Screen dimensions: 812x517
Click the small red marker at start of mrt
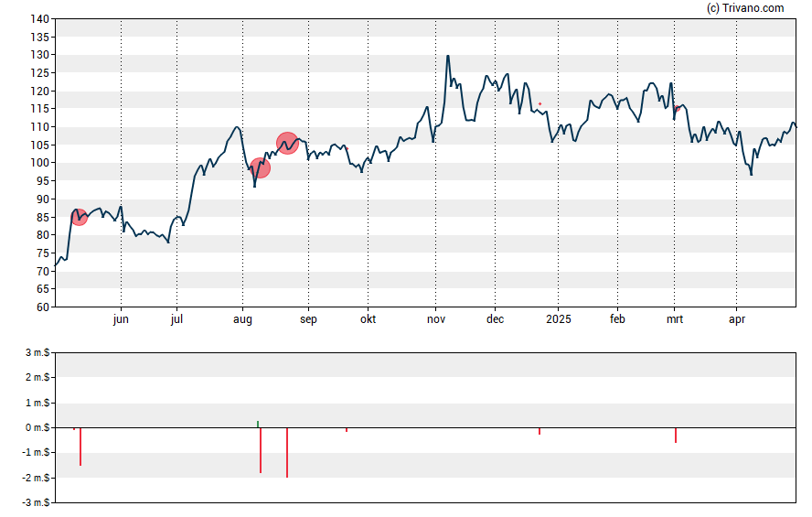(677, 108)
